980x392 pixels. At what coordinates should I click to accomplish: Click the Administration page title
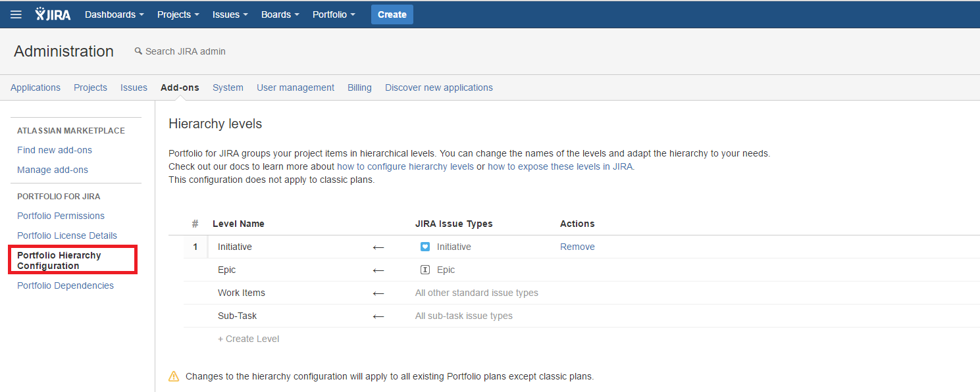(x=64, y=51)
